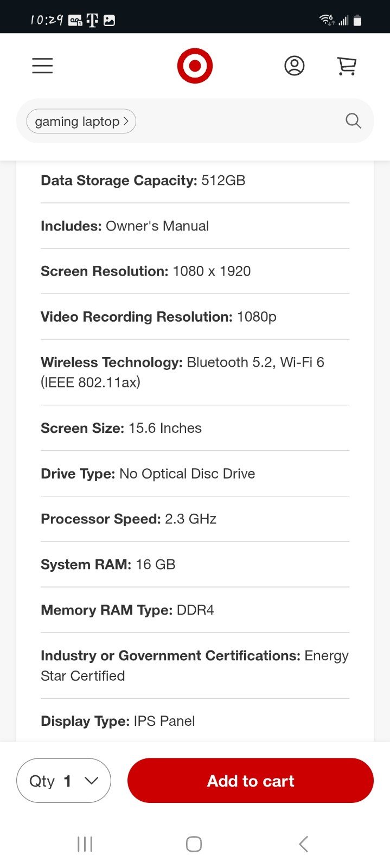Image resolution: width=390 pixels, height=868 pixels.
Task: Select the Data Storage Capacity row
Action: pyautogui.click(x=195, y=181)
